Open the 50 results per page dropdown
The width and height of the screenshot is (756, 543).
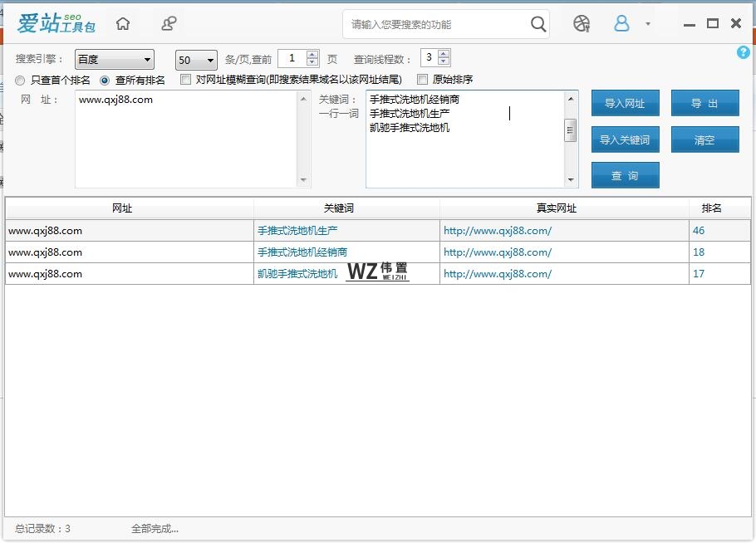196,60
